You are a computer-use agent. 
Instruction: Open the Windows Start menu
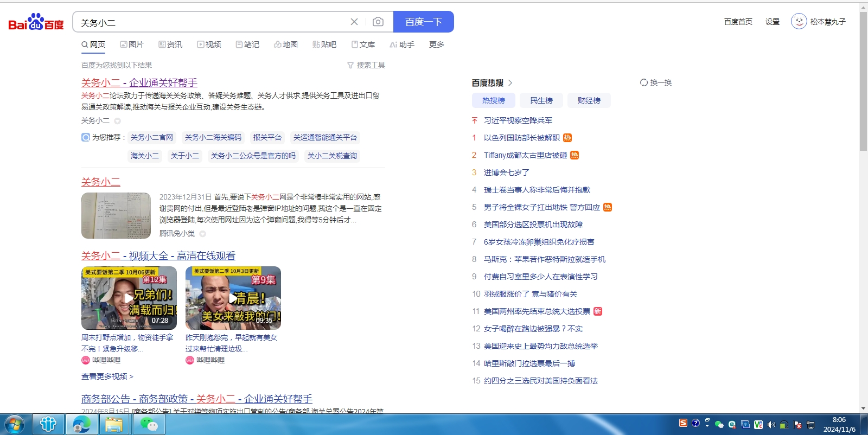(x=15, y=424)
